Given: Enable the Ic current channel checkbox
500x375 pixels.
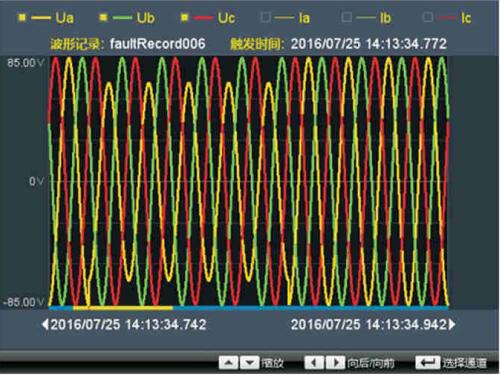Looking at the screenshot, I should click(428, 17).
